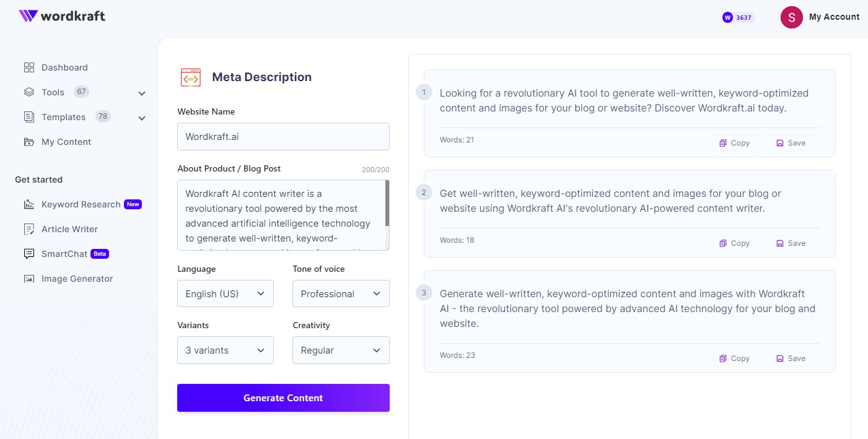Select the Dashboard icon in the sidebar
Screen dimensions: 868x439
click(x=28, y=67)
